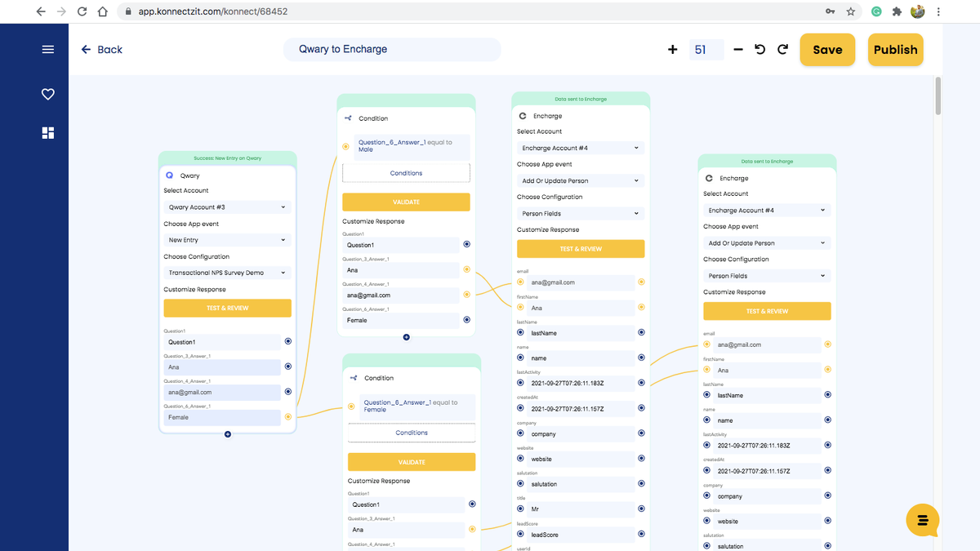Screen dimensions: 980x551
Task: Select the connector beside 'equal to Female' expression
Action: click(351, 407)
